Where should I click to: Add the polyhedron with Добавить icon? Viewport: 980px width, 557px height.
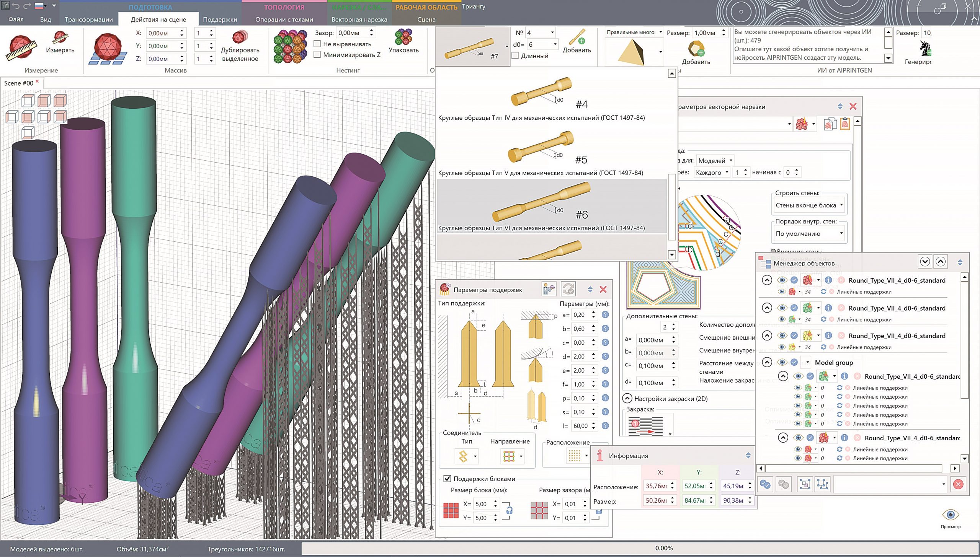(x=696, y=49)
